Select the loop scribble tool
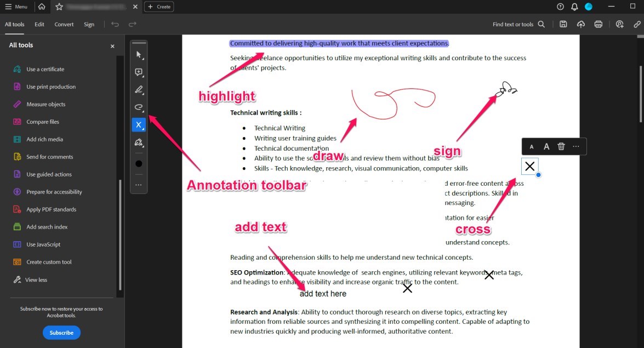Screen dimensions: 644x348 coord(139,107)
